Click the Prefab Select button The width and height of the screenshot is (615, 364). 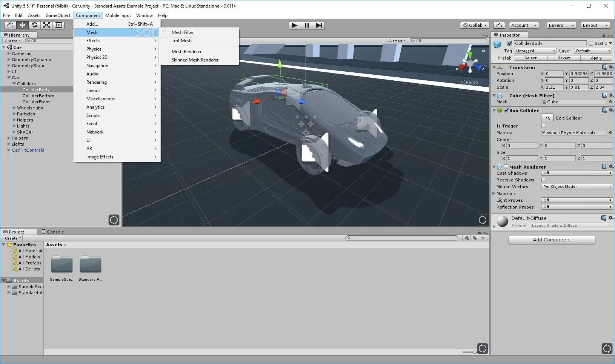[530, 58]
